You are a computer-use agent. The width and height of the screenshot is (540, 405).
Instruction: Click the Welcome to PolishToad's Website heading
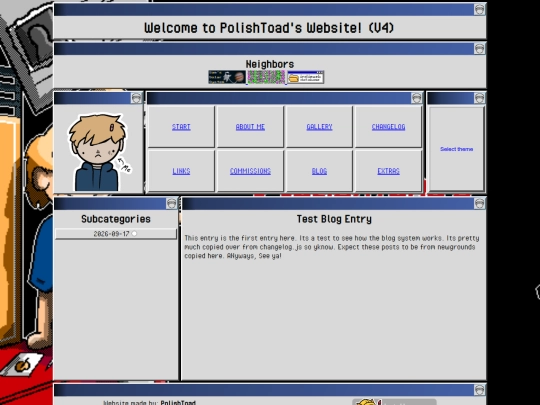[x=269, y=28]
